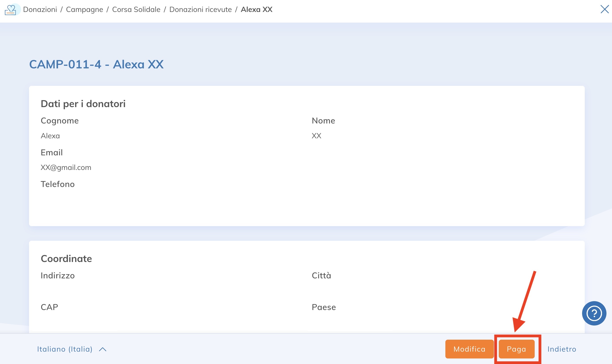This screenshot has width=612, height=364.
Task: Click the Dati per i donatori heading
Action: click(x=83, y=104)
